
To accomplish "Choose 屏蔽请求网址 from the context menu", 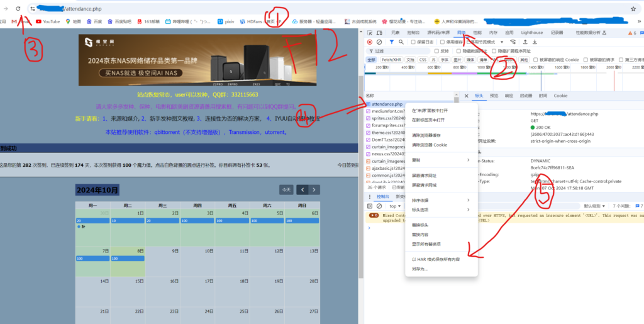I will pos(441,176).
